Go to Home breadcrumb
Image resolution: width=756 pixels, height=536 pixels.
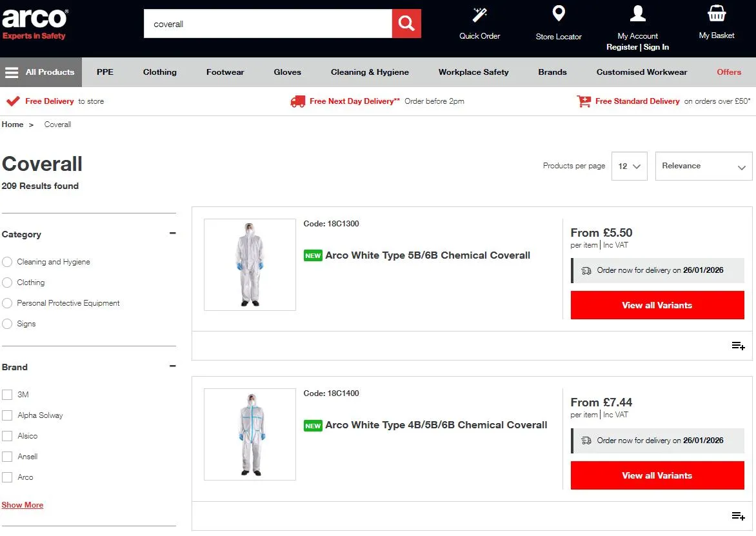pyautogui.click(x=12, y=124)
